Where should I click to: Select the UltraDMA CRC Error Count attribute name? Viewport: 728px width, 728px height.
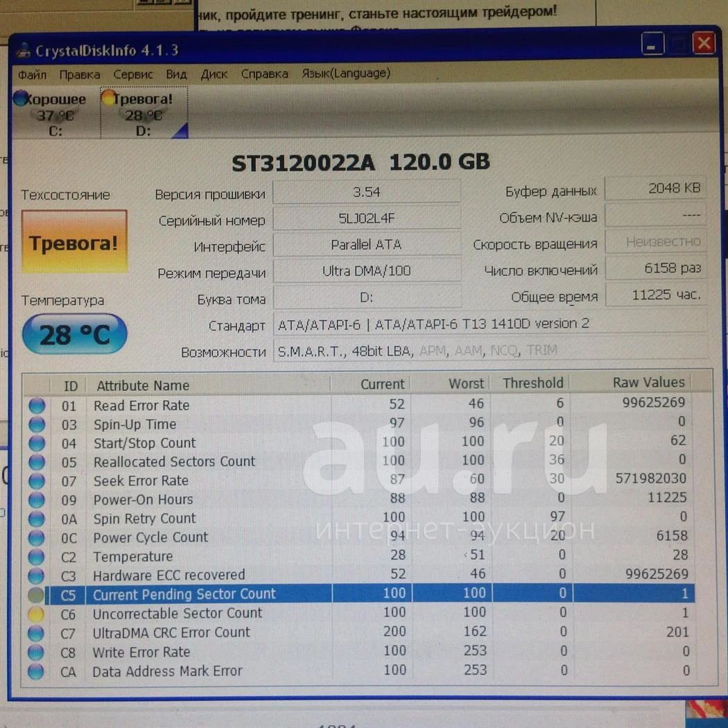(x=171, y=632)
